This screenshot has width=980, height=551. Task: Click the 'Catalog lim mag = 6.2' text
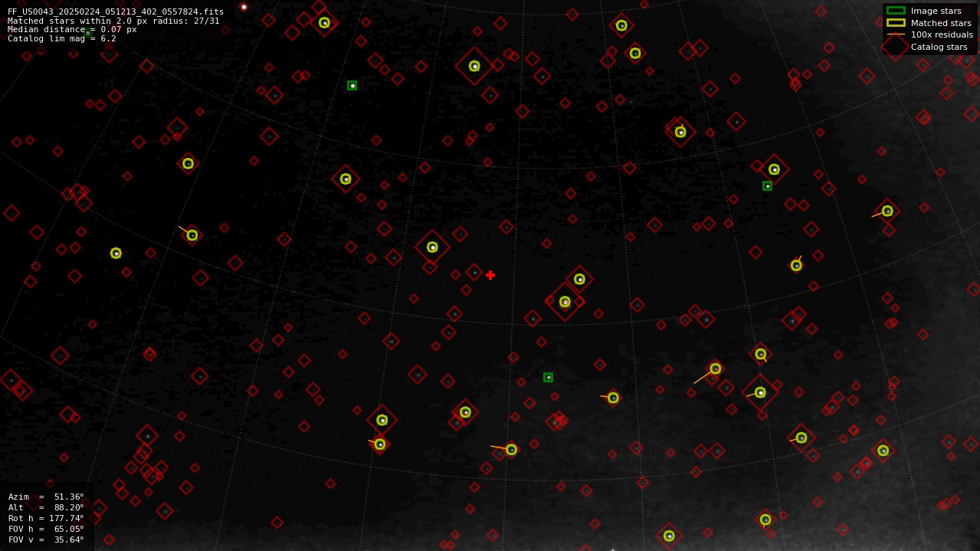pos(62,38)
